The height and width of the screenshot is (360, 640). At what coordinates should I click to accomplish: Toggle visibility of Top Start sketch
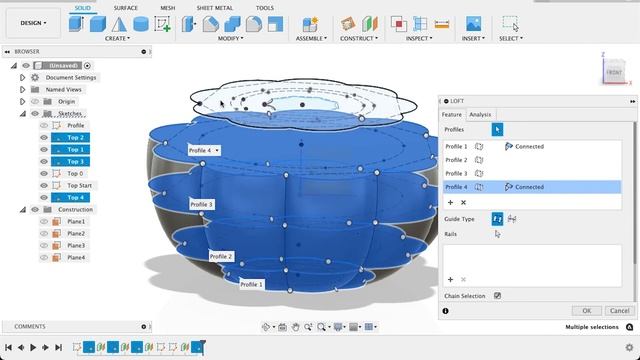click(44, 185)
